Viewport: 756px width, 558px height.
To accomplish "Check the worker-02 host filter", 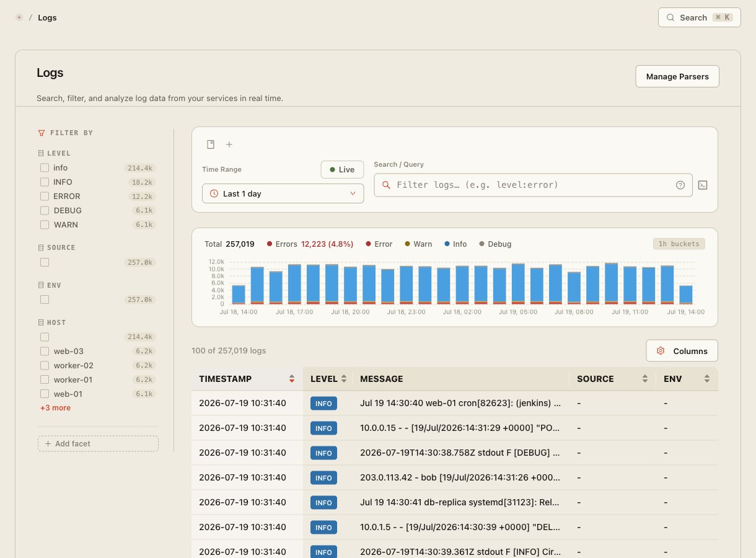I will click(45, 365).
